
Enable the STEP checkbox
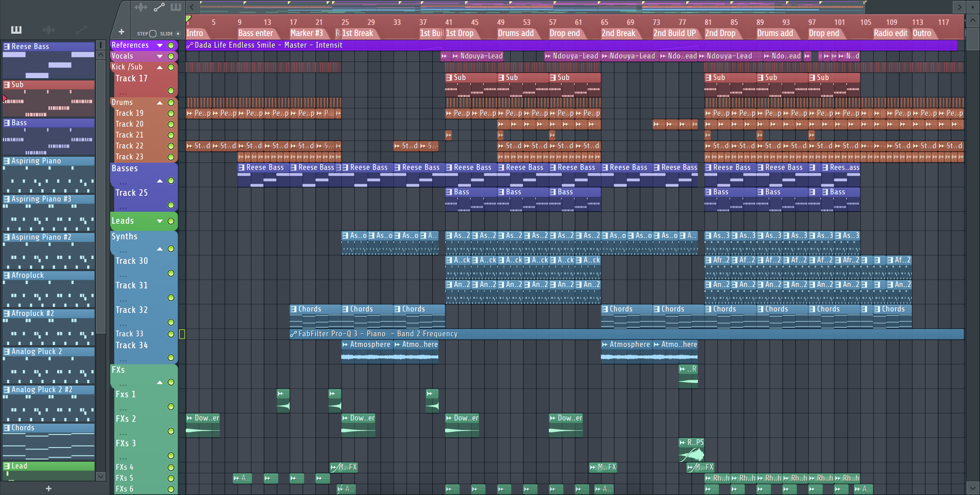point(153,33)
